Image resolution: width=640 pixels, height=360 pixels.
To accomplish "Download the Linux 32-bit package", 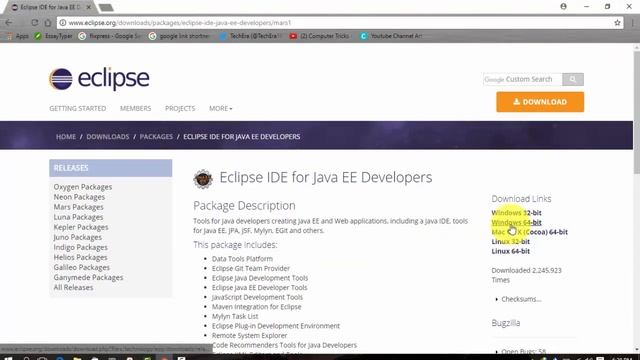I will [510, 242].
